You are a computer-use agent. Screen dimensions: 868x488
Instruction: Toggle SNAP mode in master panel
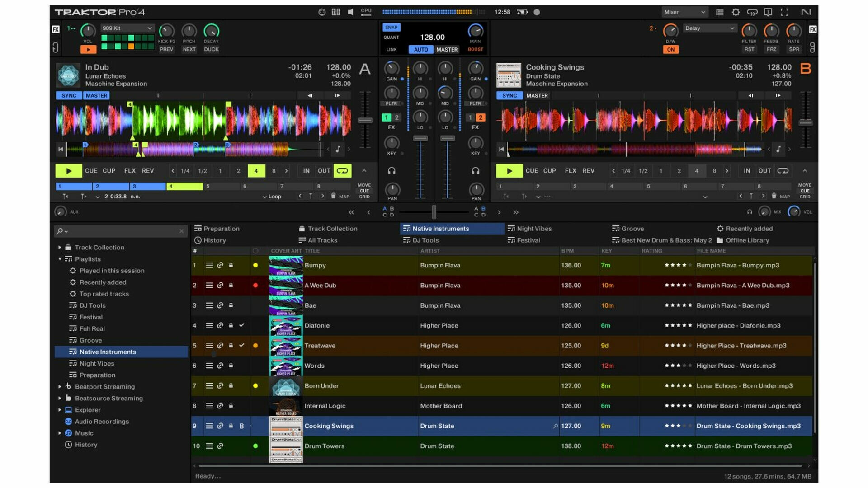coord(391,27)
